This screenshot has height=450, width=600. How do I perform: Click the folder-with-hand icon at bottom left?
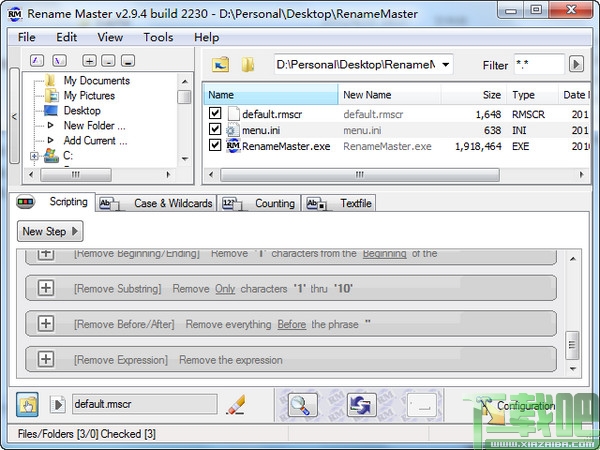(27, 404)
